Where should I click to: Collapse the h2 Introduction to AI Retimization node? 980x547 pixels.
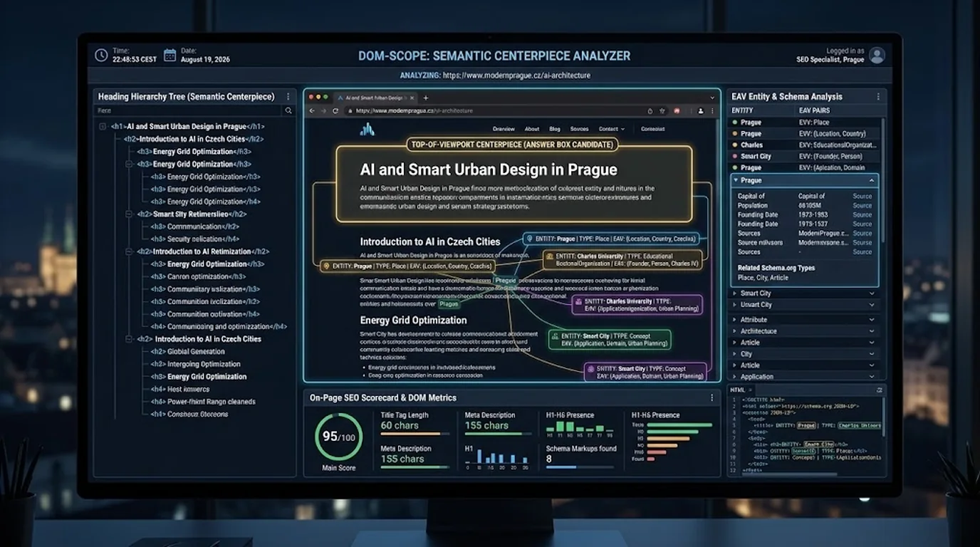click(129, 251)
